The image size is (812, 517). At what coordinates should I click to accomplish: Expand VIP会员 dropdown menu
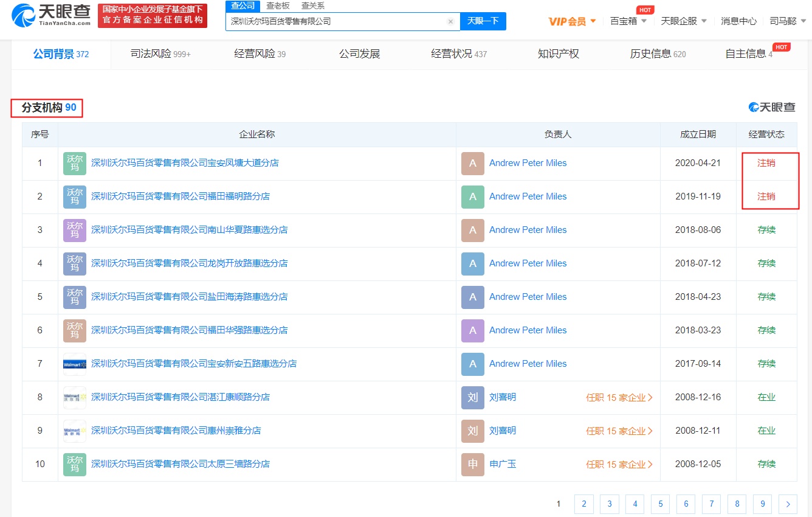(x=572, y=21)
